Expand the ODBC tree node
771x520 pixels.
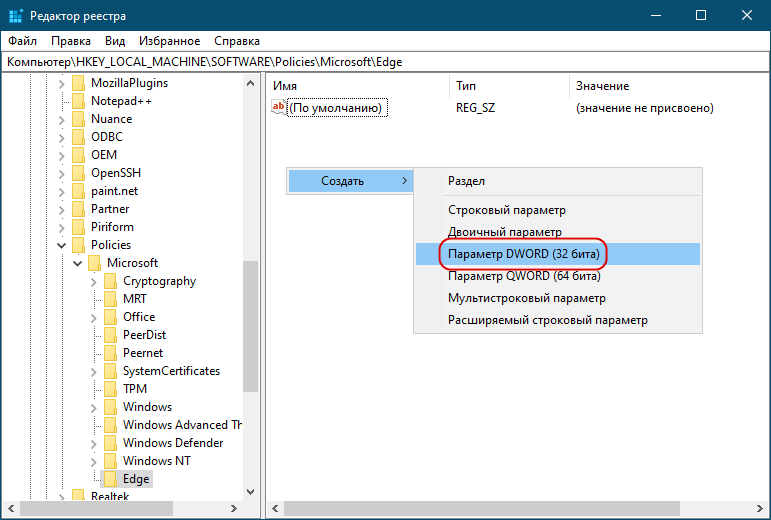coord(61,138)
